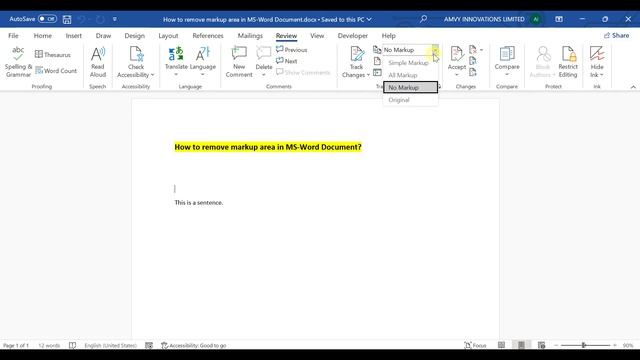Open the Mailings tab
The height and width of the screenshot is (360, 640).
pos(250,36)
